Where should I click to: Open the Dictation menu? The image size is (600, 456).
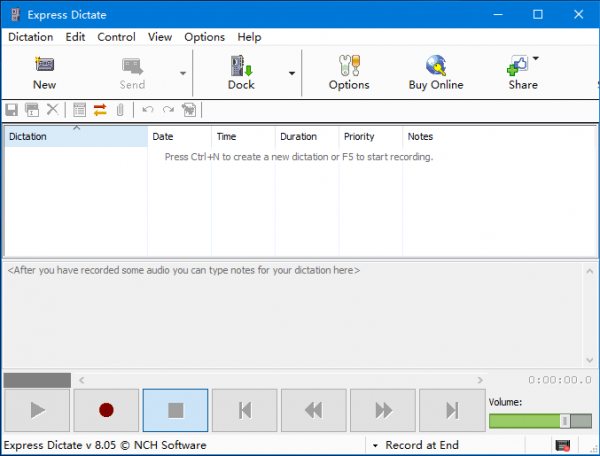click(32, 37)
